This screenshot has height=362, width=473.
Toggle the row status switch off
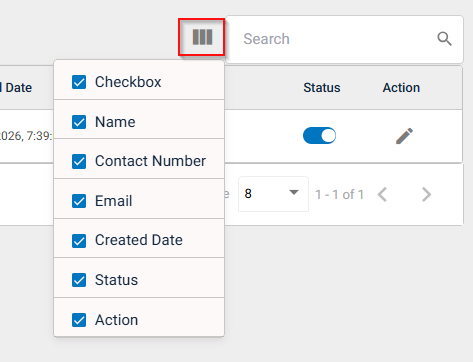319,136
